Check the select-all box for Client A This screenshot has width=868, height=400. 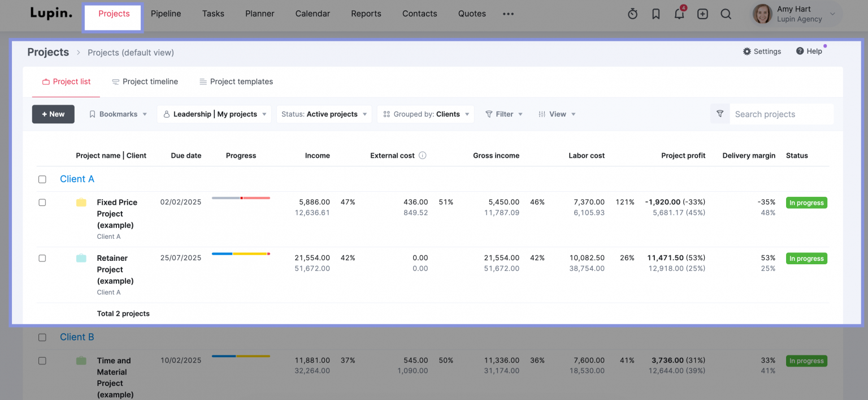click(42, 179)
